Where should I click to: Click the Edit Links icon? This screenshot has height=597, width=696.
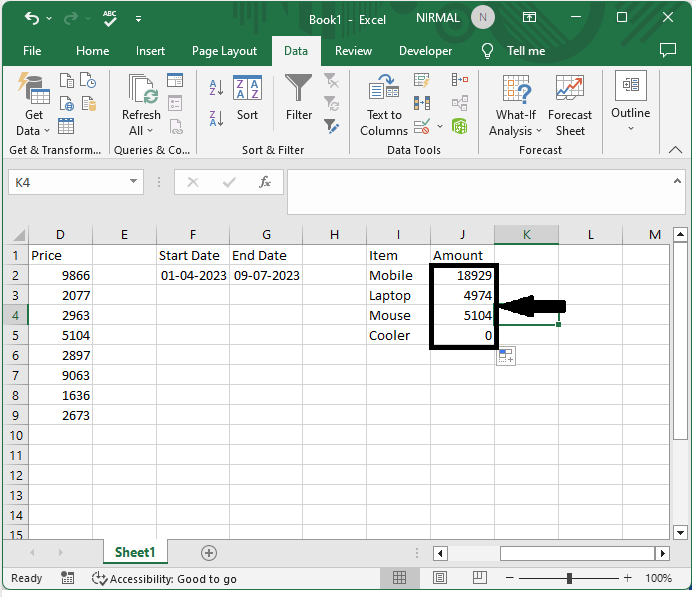point(176,127)
